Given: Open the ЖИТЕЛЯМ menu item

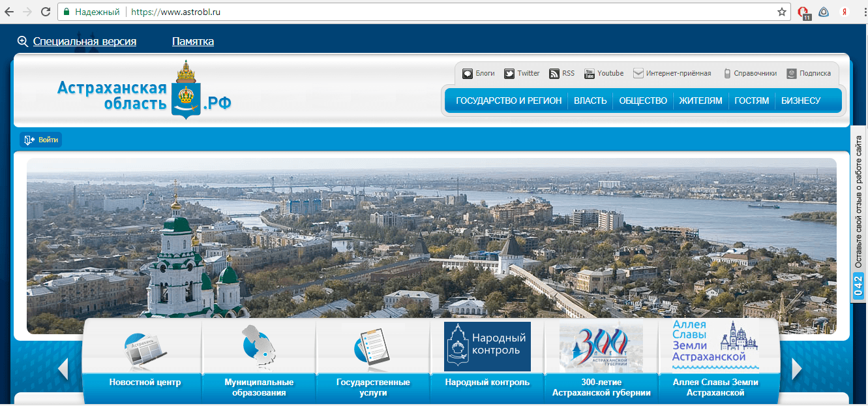Looking at the screenshot, I should tap(700, 101).
